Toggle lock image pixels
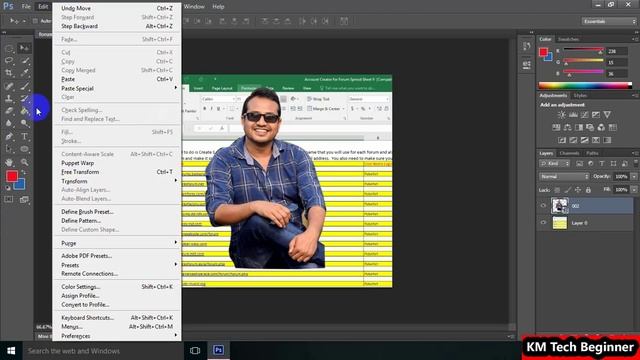The height and width of the screenshot is (360, 640). pos(567,190)
